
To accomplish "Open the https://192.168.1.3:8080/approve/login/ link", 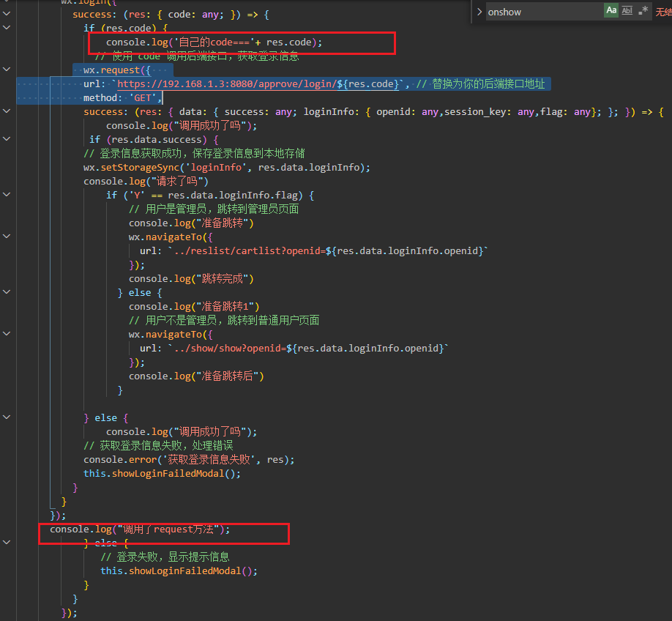I will (x=258, y=84).
